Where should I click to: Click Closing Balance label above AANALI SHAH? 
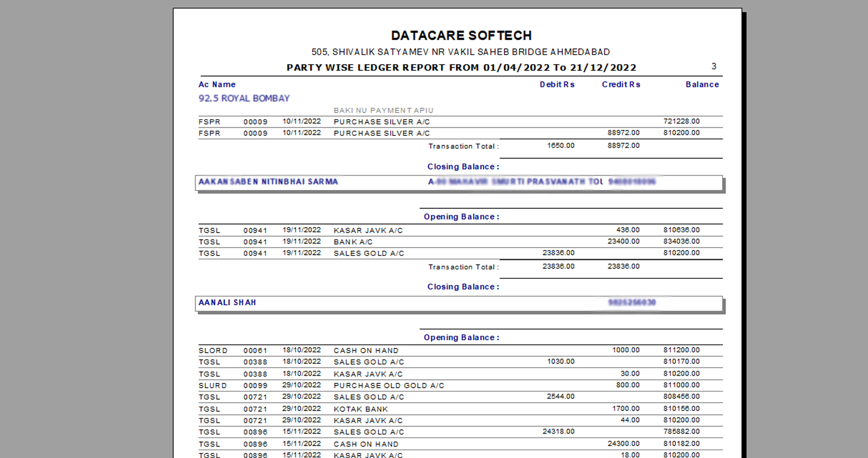(463, 287)
